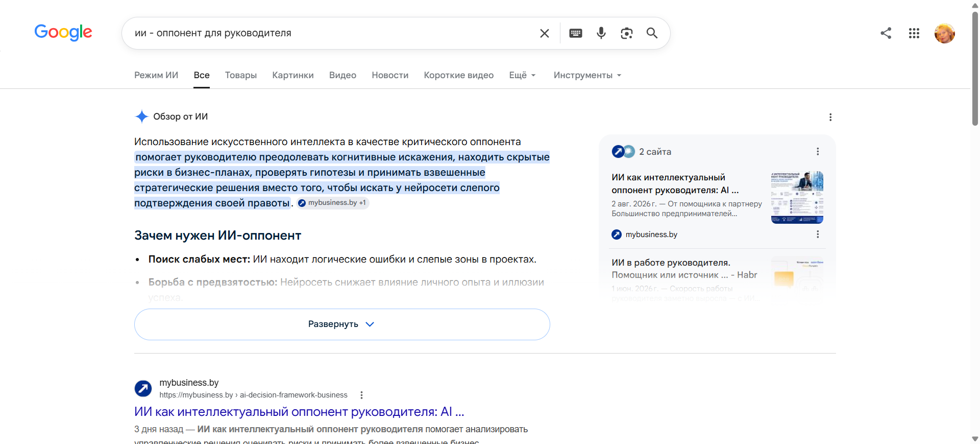Image resolution: width=980 pixels, height=444 pixels.
Task: Click the scrollbar down arrow
Action: (x=975, y=439)
